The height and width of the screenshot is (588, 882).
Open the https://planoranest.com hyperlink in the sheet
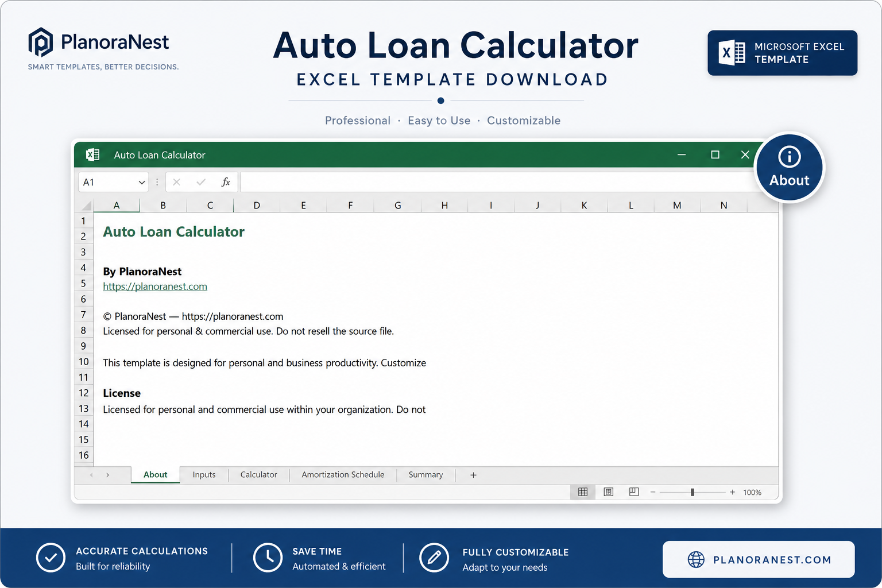point(155,287)
